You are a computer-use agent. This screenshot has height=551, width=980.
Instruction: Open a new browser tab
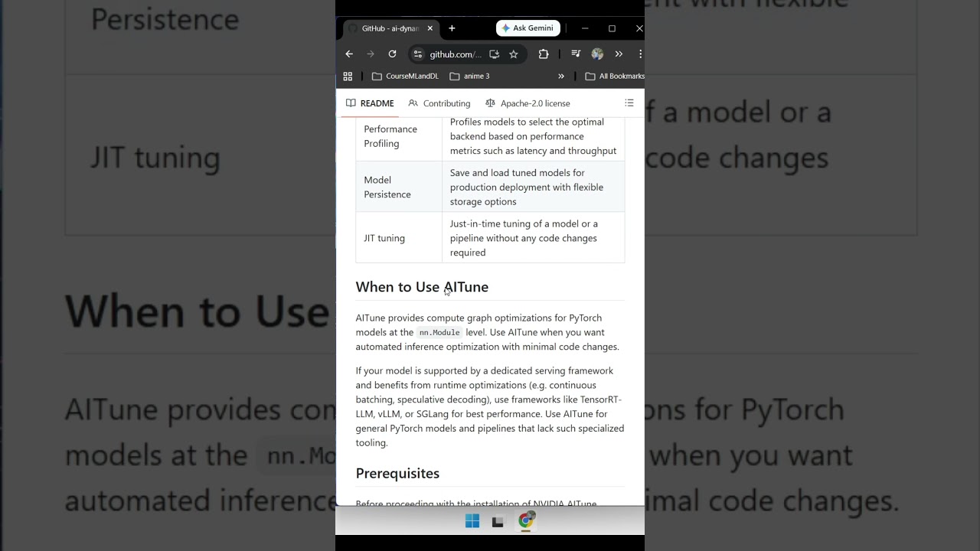pyautogui.click(x=452, y=28)
